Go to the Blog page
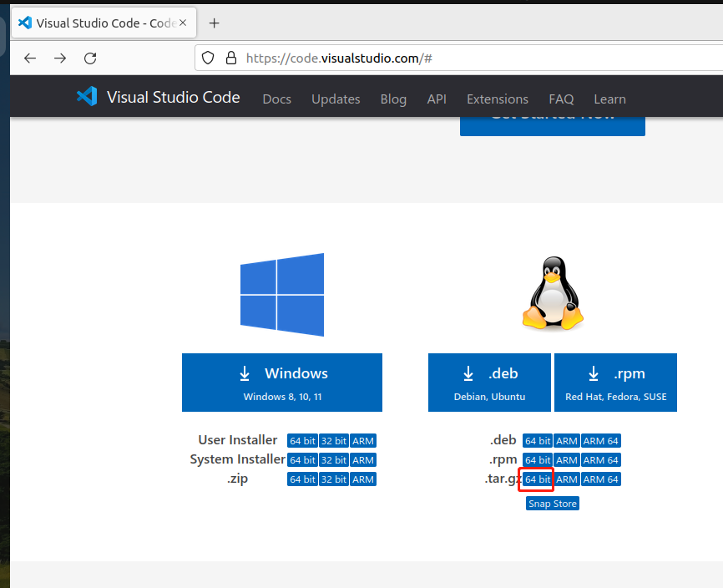The image size is (723, 588). click(x=393, y=99)
